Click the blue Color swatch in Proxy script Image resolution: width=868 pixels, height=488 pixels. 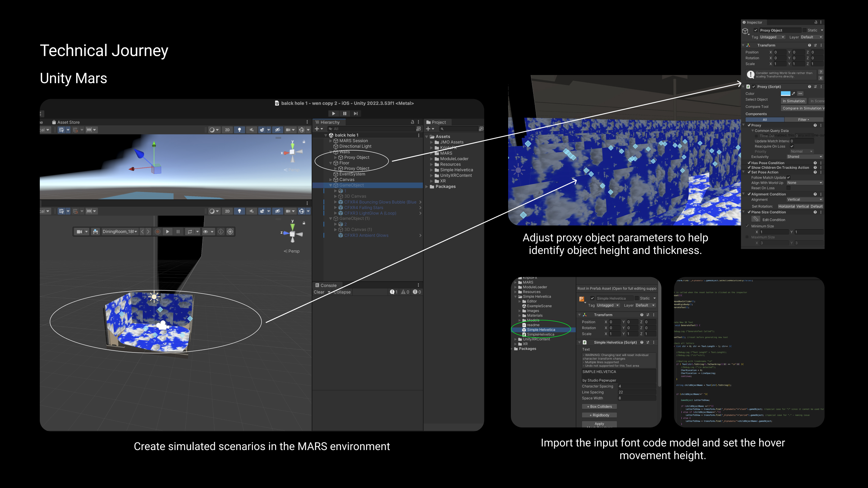tap(785, 94)
